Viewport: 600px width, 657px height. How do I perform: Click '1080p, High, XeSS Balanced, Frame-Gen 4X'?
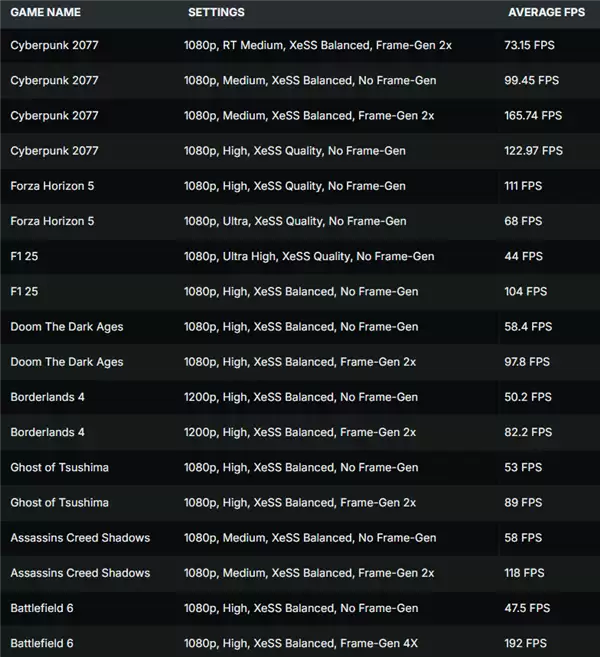pyautogui.click(x=301, y=644)
